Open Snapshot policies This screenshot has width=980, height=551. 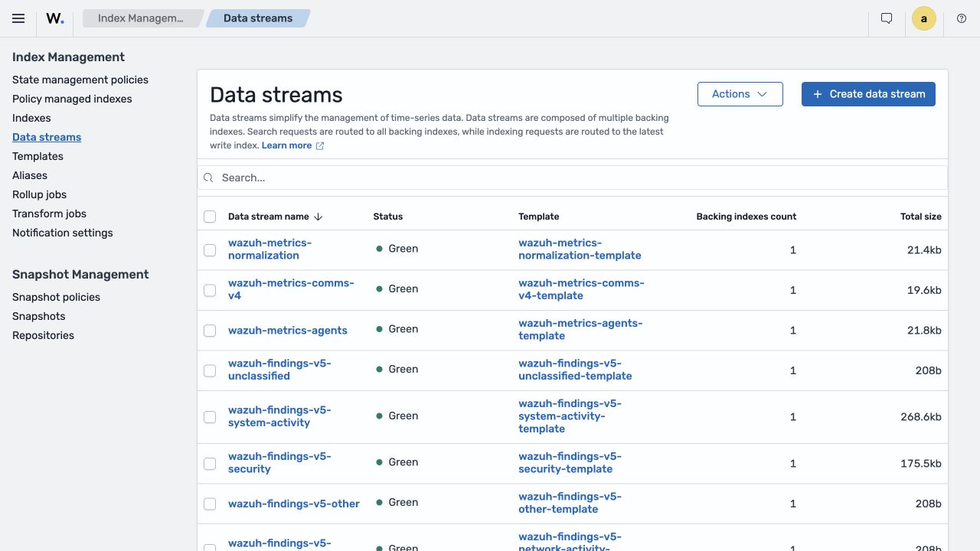tap(56, 297)
